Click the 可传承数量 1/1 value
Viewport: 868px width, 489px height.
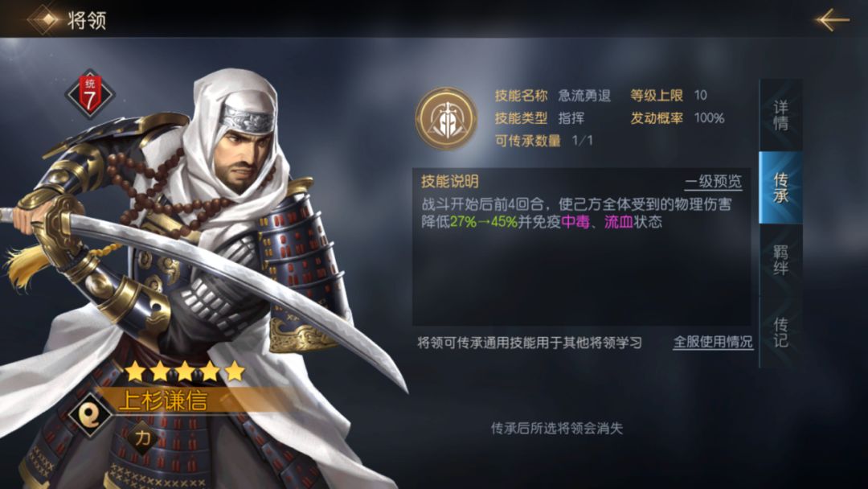pos(582,141)
